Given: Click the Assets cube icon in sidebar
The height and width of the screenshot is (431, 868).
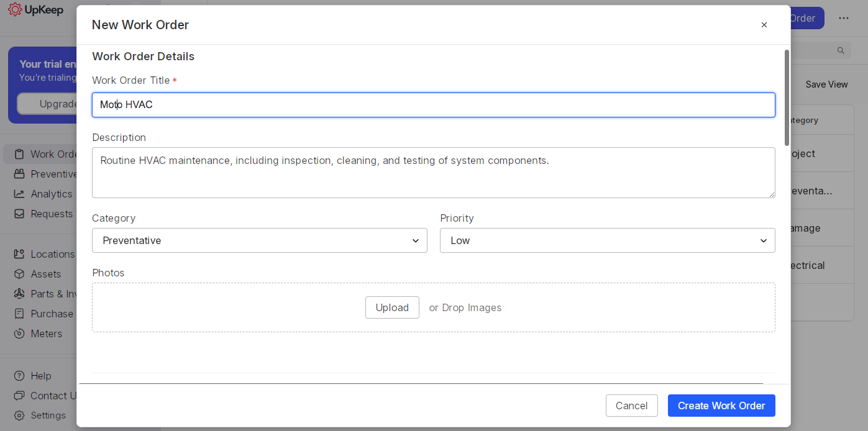Looking at the screenshot, I should [19, 274].
